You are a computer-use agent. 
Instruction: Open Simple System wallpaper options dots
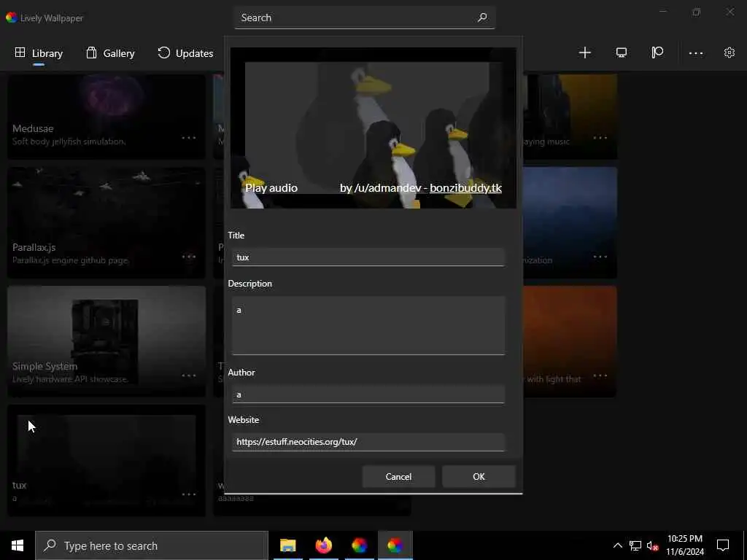coord(189,376)
